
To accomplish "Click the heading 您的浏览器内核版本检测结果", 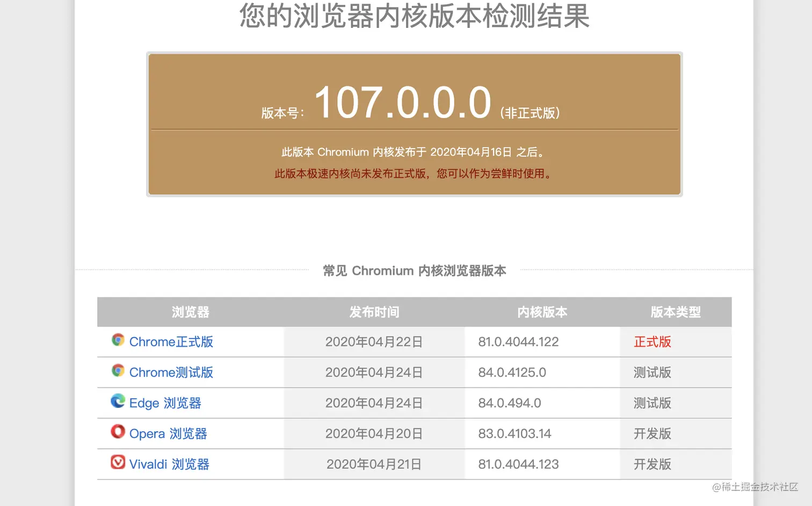I will [415, 16].
